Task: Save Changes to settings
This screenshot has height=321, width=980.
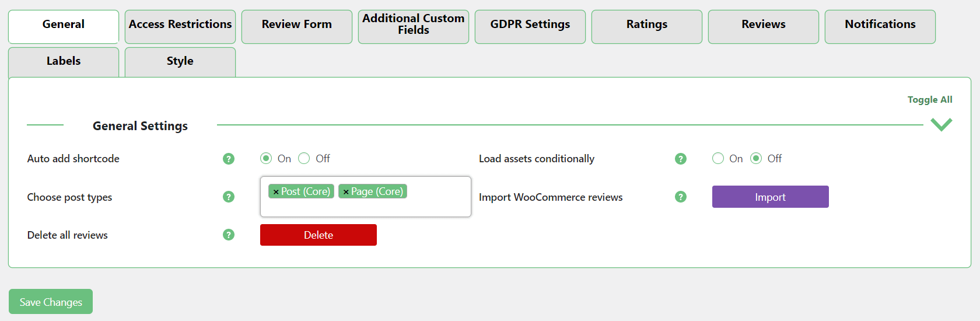Action: tap(51, 302)
